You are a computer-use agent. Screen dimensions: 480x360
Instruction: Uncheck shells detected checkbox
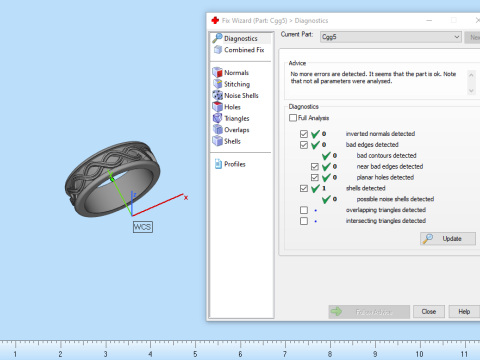(x=304, y=188)
